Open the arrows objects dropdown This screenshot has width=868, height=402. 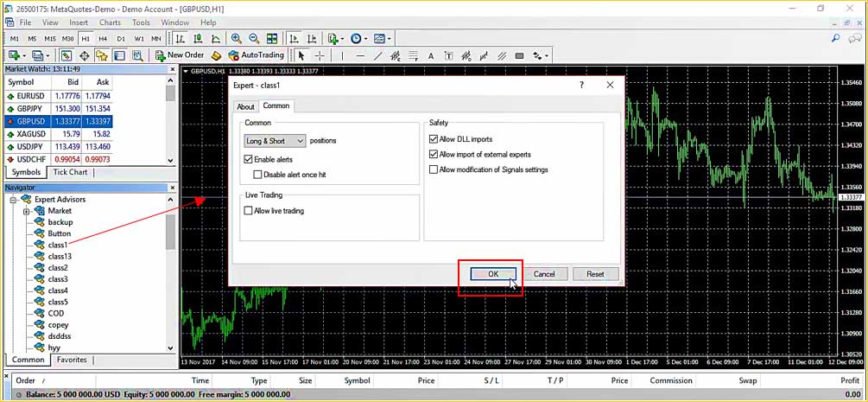pyautogui.click(x=540, y=55)
